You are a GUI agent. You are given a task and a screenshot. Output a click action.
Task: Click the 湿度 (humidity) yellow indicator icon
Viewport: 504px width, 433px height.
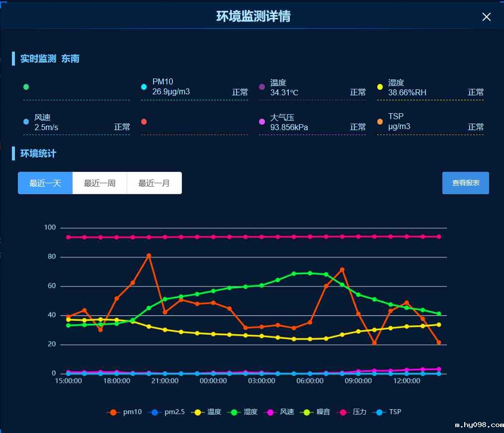pos(379,86)
